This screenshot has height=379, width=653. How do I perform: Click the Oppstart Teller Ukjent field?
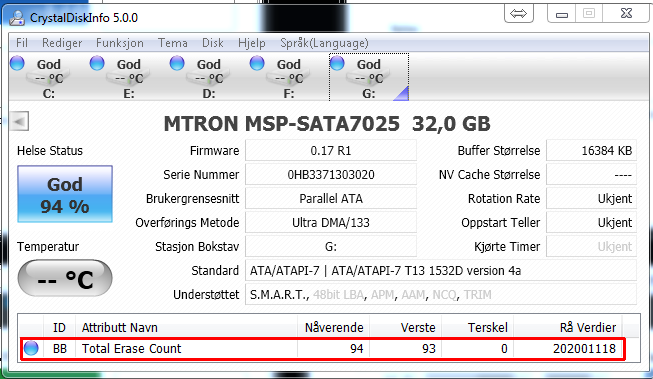point(591,223)
